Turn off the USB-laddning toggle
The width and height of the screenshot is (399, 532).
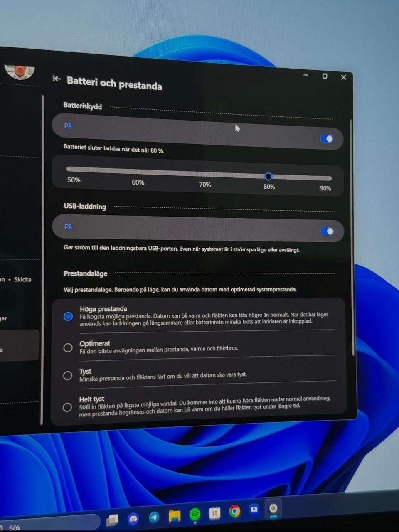pos(327,231)
